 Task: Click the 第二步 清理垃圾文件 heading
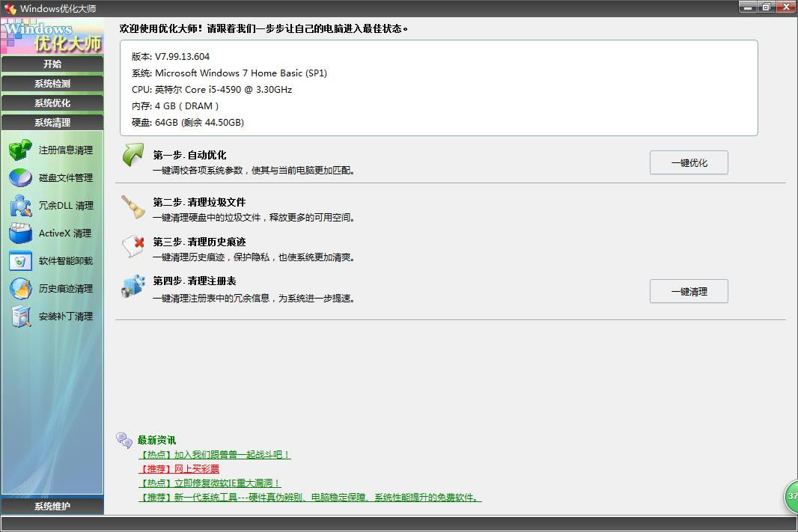coord(199,203)
